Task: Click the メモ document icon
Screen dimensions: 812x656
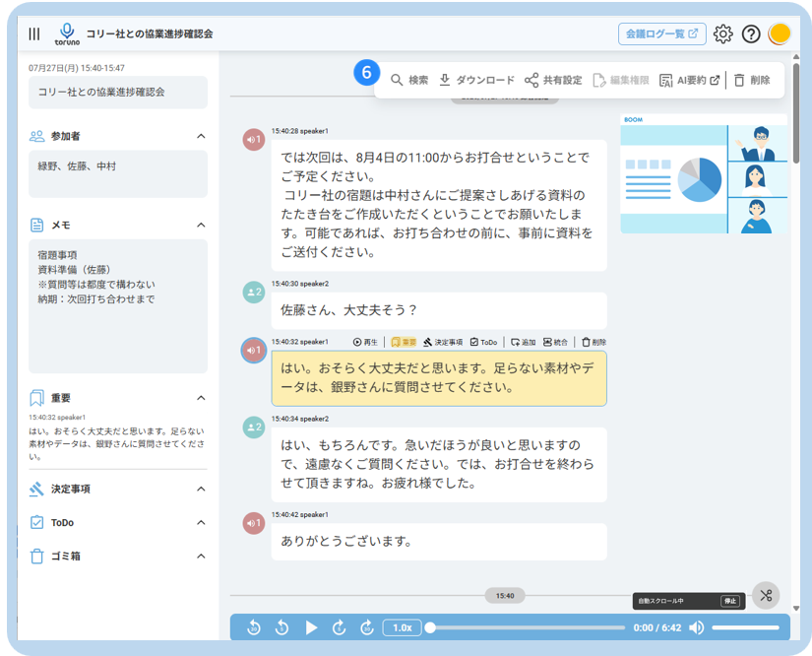Action: coord(36,225)
